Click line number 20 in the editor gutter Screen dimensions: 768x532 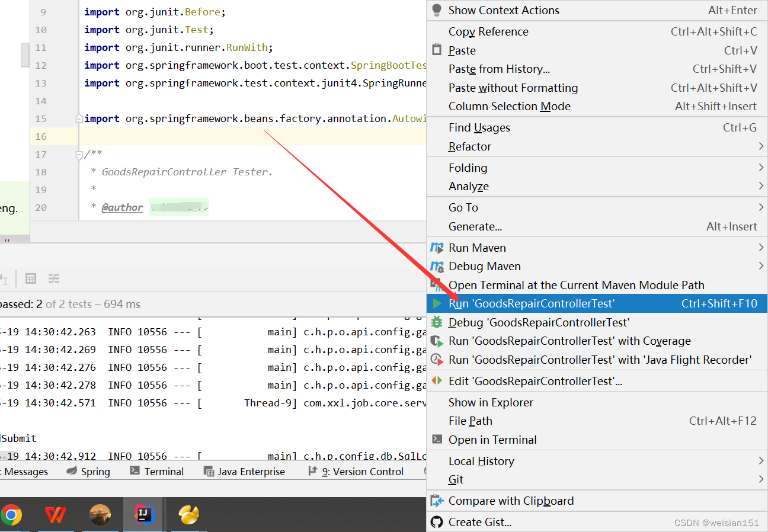click(x=40, y=208)
